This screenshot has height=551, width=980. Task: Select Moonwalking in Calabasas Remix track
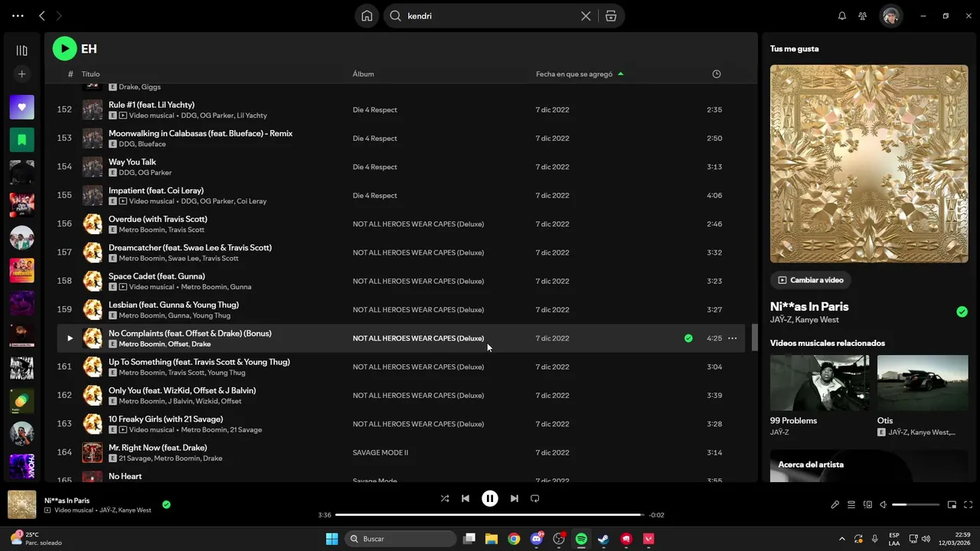click(x=201, y=133)
